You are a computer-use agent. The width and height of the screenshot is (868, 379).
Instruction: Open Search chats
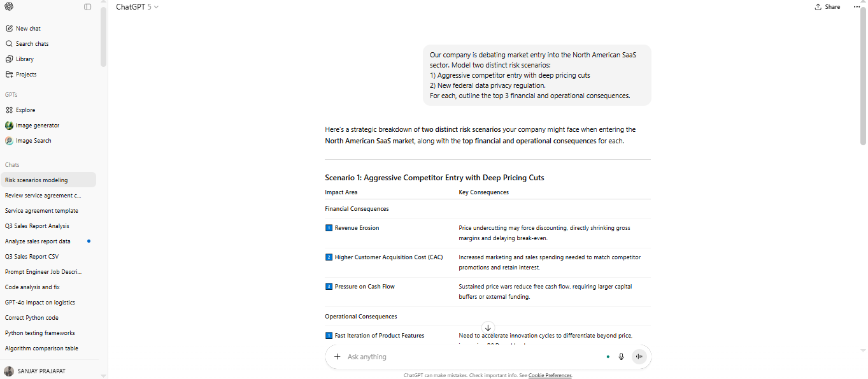click(32, 44)
